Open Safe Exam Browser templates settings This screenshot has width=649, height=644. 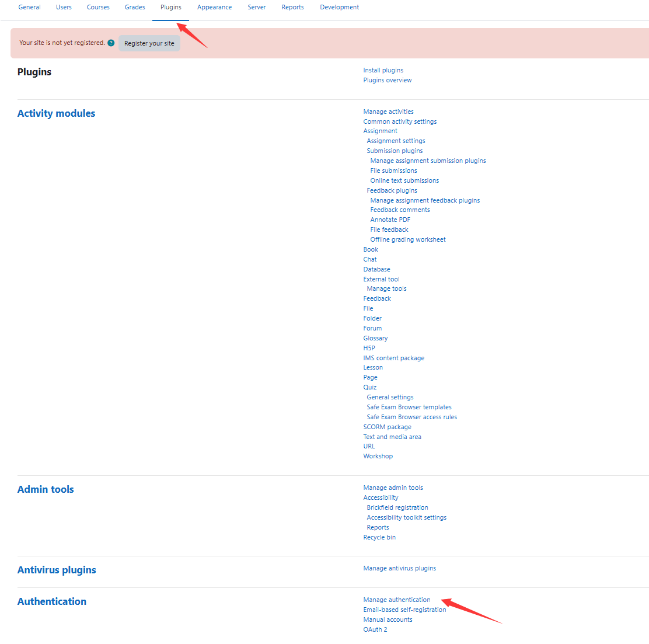pos(409,408)
